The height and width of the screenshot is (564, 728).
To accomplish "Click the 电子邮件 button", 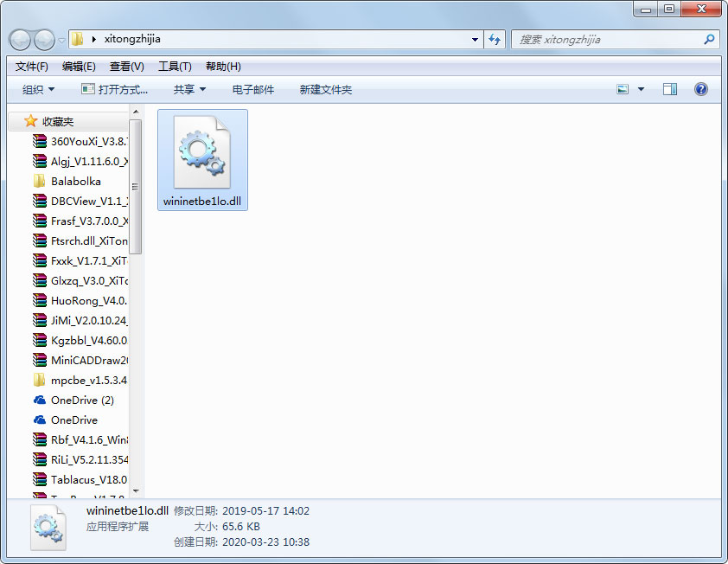I will 253,89.
